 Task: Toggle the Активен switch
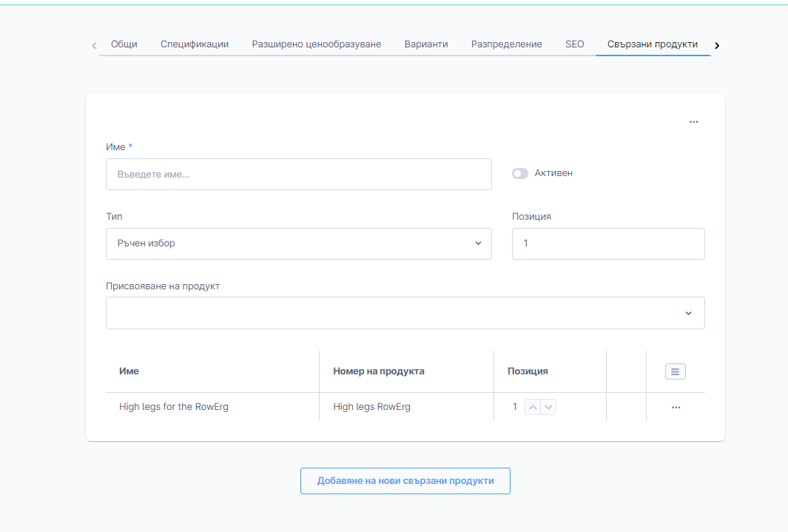(520, 173)
